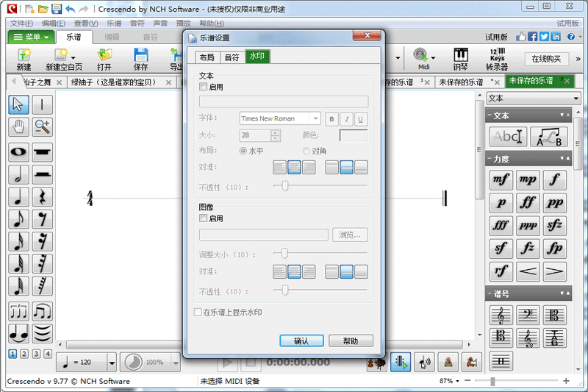Enable the text watermark checkbox
The width and height of the screenshot is (588, 392).
pos(204,87)
